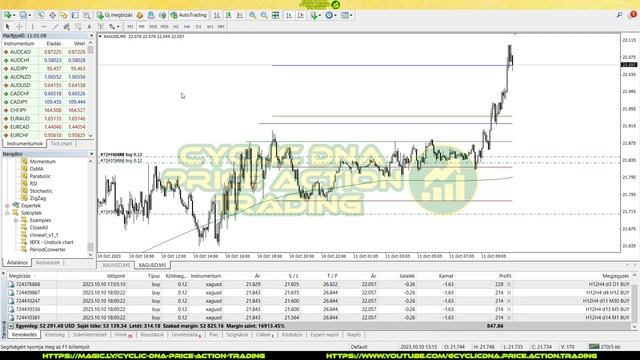Switch chart to bar chart style
This screenshot has width=640, height=360.
click(217, 15)
